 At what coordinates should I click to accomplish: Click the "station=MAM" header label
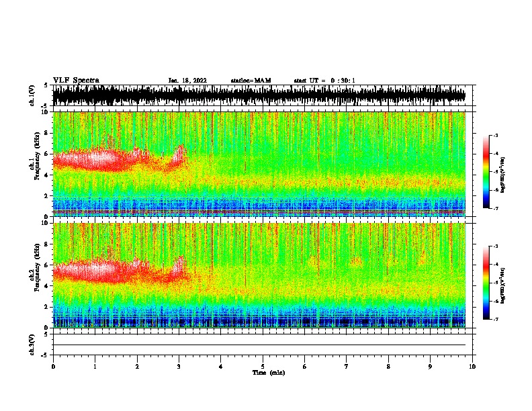(x=251, y=81)
